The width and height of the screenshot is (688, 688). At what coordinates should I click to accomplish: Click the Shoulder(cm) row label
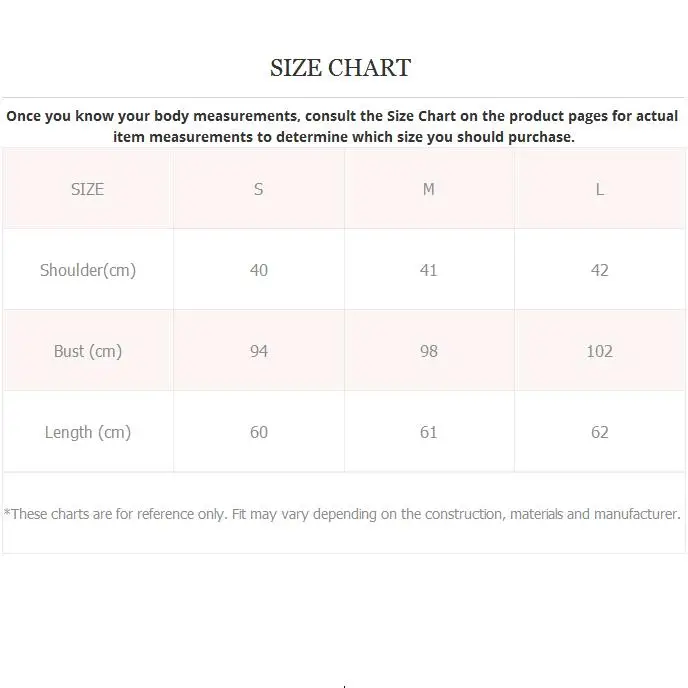click(x=87, y=270)
